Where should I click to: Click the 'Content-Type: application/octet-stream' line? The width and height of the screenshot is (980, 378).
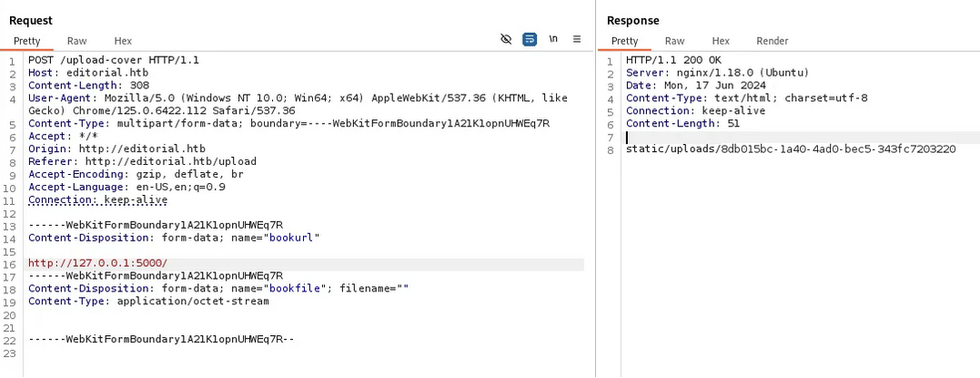pos(148,301)
